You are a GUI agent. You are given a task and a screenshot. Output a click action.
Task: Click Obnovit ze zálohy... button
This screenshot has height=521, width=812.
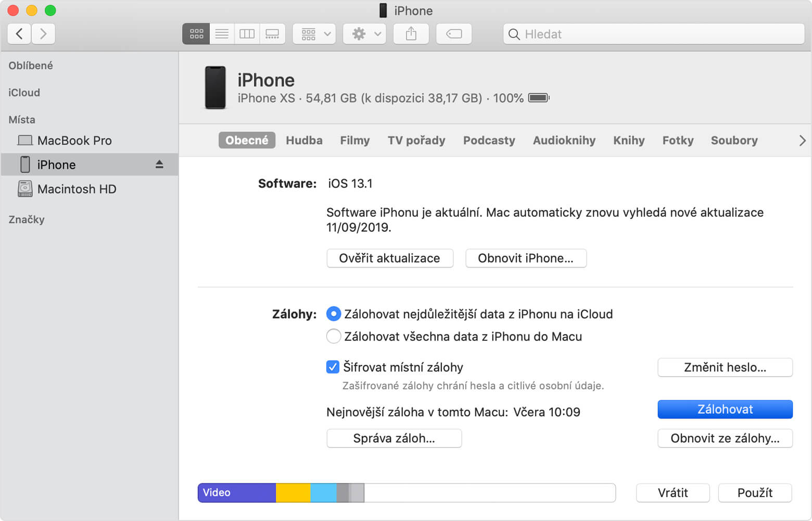[x=725, y=438]
